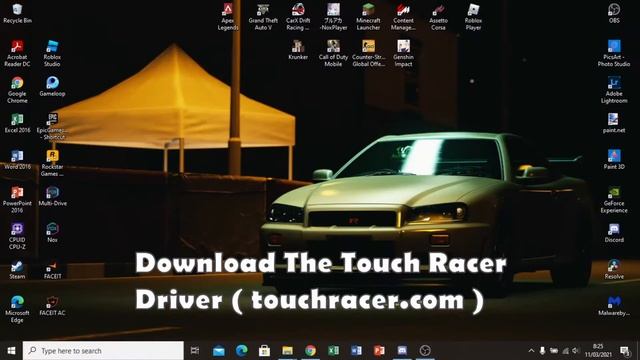Image resolution: width=640 pixels, height=360 pixels.
Task: Open Steam desktop icon
Action: [x=17, y=269]
